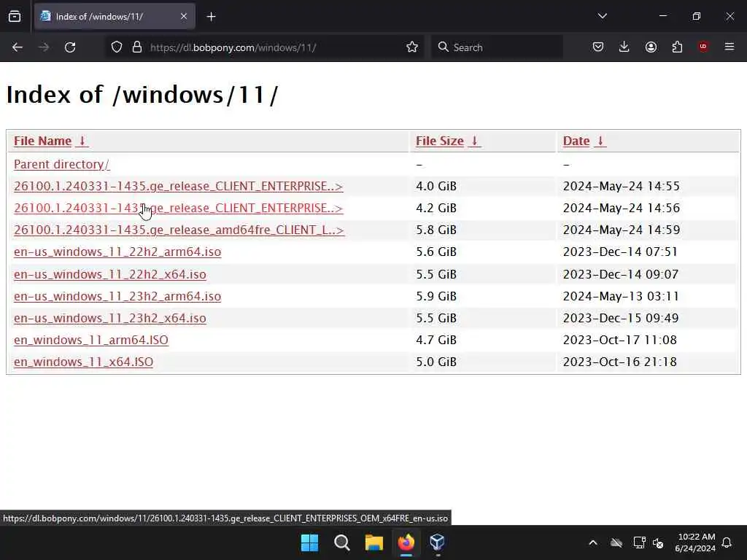This screenshot has width=747, height=560.
Task: Download en_windows_11_arm64.ISO
Action: (x=91, y=340)
